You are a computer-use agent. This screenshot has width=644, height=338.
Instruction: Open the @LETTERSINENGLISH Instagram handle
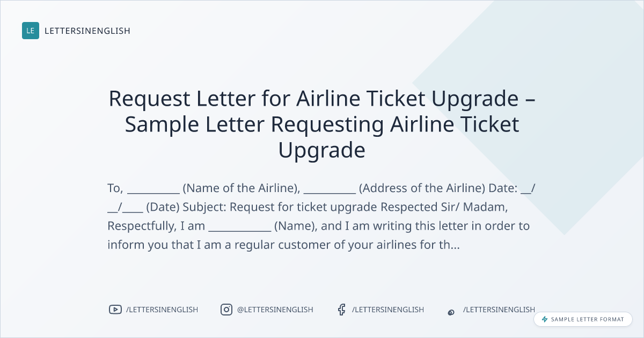point(275,310)
